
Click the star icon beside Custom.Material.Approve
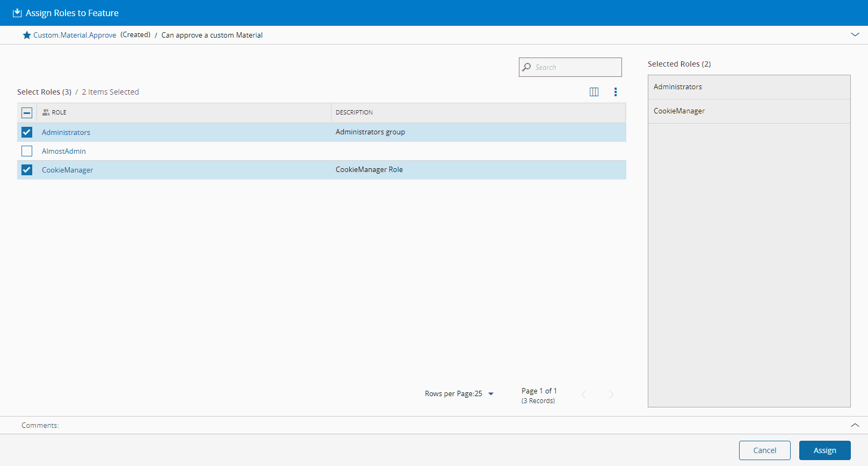tap(26, 35)
